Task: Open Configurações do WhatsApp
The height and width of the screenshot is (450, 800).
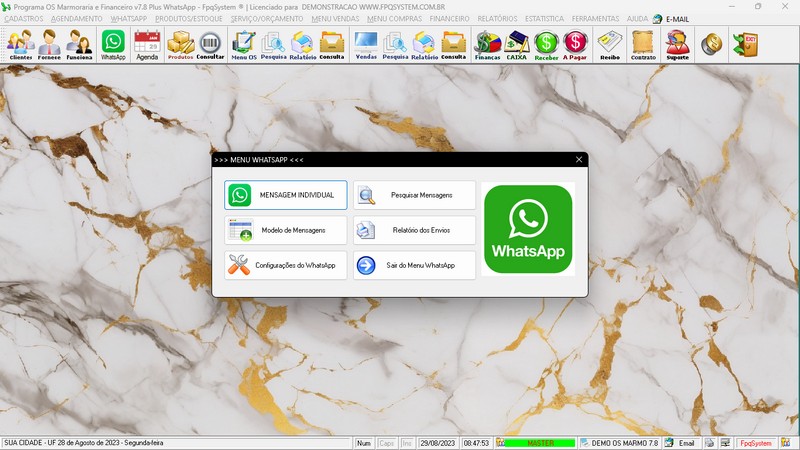Action: (x=286, y=265)
